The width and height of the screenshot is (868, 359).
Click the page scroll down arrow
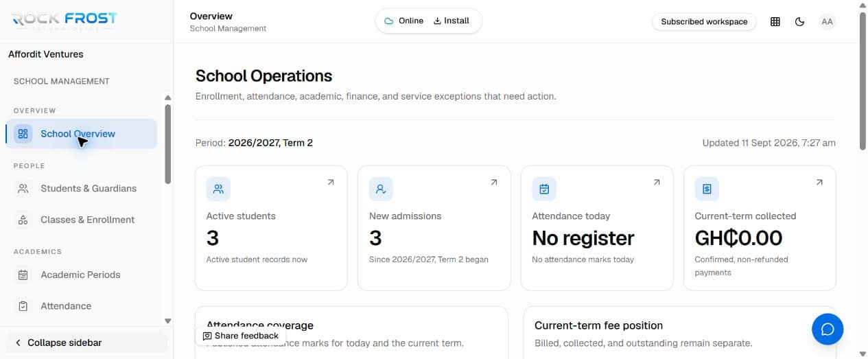863,354
